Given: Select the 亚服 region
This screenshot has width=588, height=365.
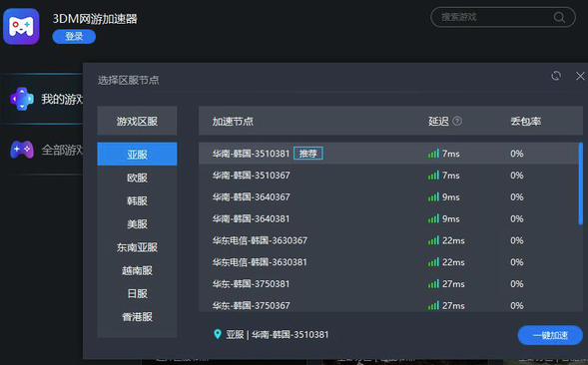Looking at the screenshot, I should click(137, 154).
